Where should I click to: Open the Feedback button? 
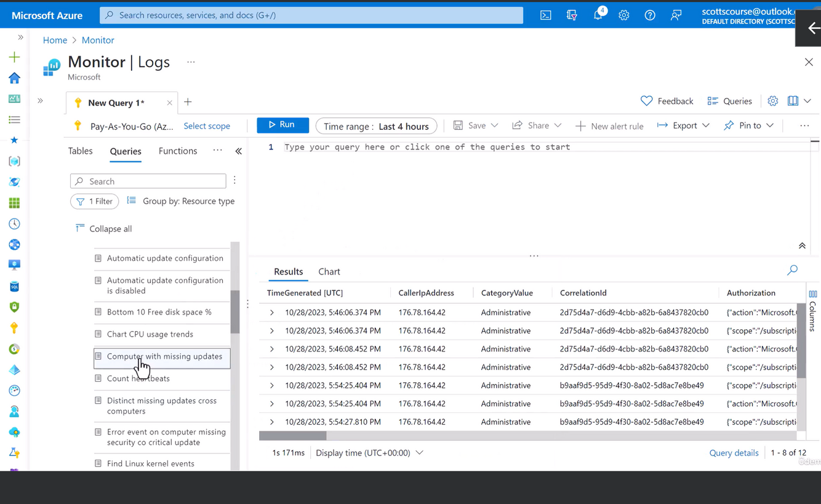[x=667, y=101]
